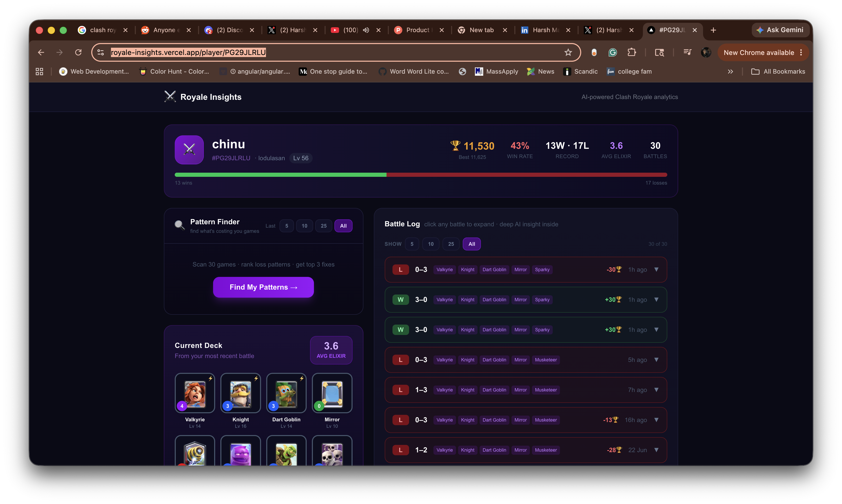Show 25 battles in Battle Log
Image resolution: width=842 pixels, height=504 pixels.
point(451,244)
